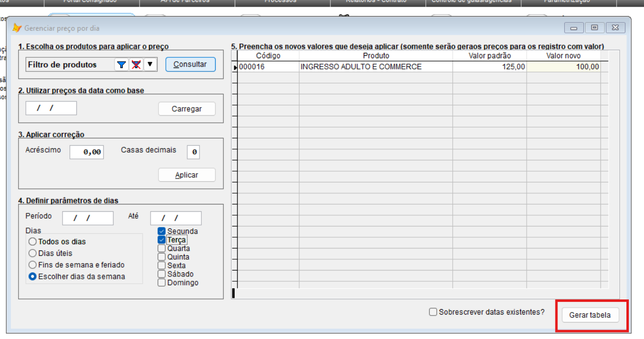Edit the 100,00 Valor novo cell
Viewport: 644px width, 339px height.
click(x=563, y=67)
